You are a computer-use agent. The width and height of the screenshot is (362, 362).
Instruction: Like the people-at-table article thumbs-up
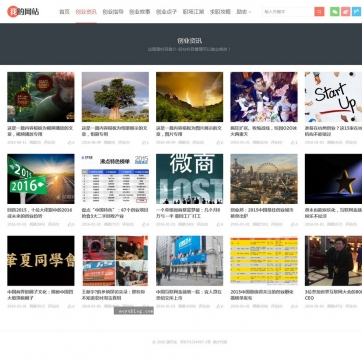point(294,143)
